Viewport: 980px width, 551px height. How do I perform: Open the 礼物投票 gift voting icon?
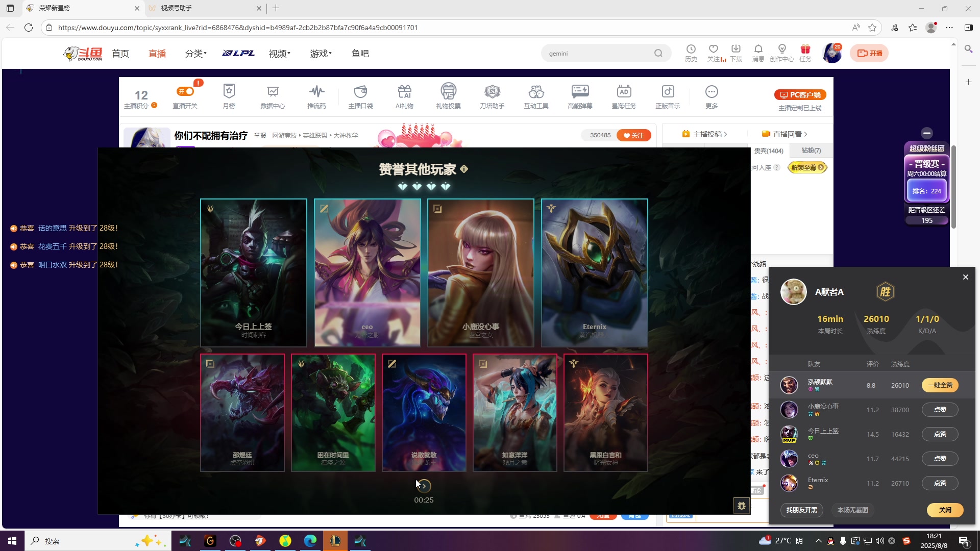pos(448,96)
